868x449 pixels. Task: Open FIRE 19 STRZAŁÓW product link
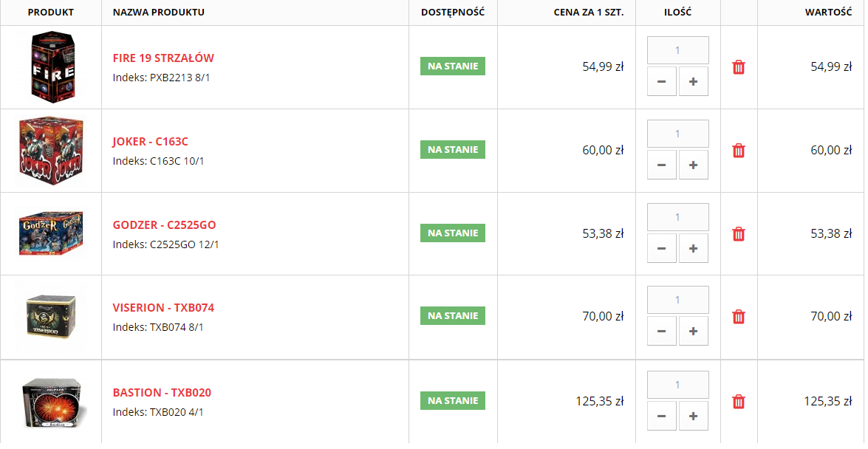(x=163, y=58)
